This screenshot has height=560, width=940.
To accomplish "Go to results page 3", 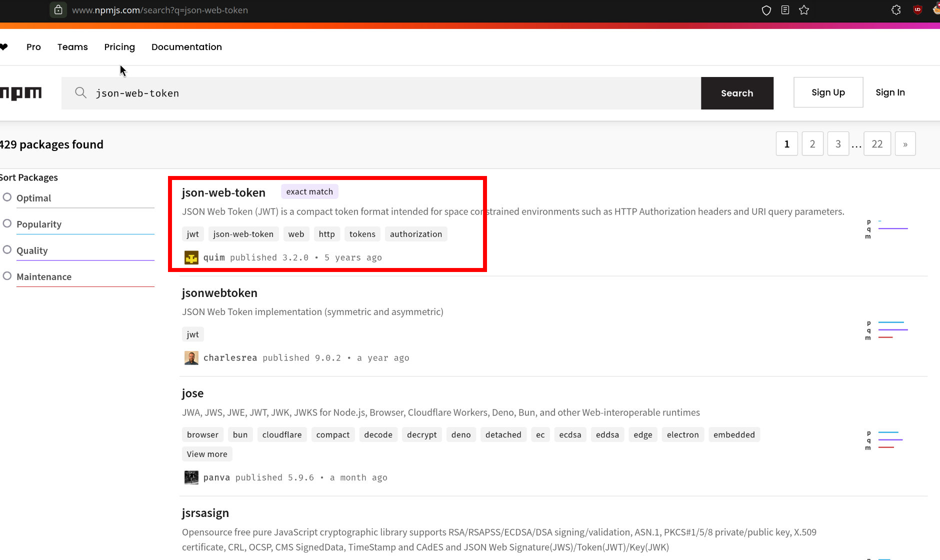I will click(838, 144).
